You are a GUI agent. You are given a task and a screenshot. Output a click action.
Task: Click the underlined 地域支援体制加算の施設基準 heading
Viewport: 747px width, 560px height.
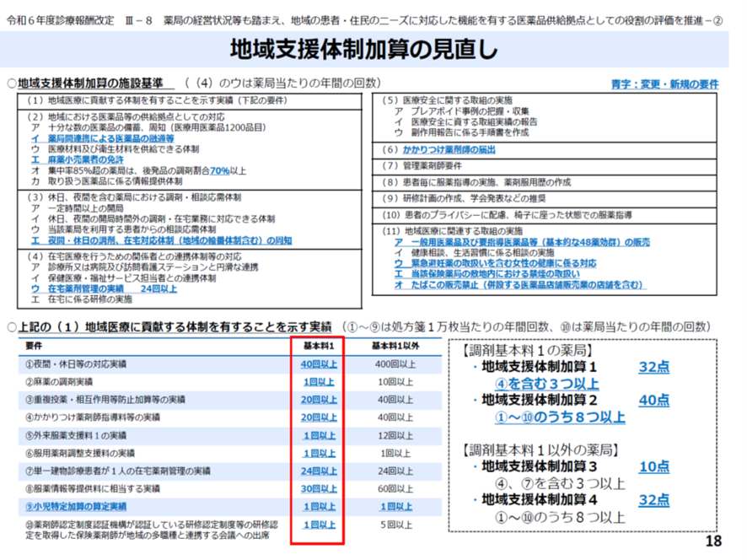(x=95, y=83)
